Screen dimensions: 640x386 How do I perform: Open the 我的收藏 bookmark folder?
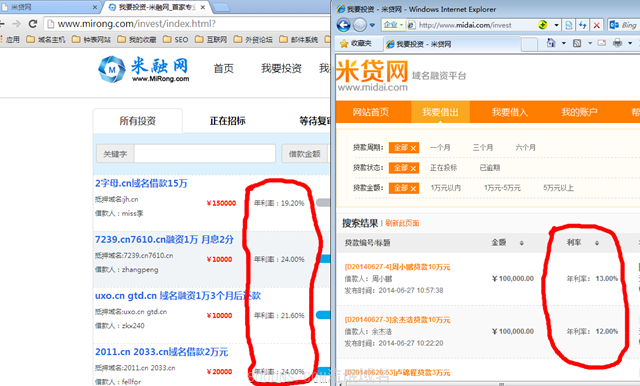point(137,39)
